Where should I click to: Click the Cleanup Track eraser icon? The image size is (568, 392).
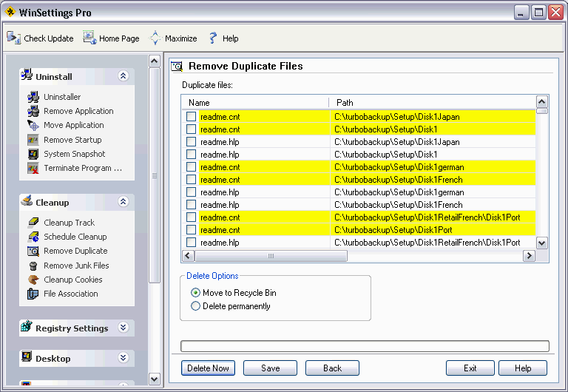point(33,222)
